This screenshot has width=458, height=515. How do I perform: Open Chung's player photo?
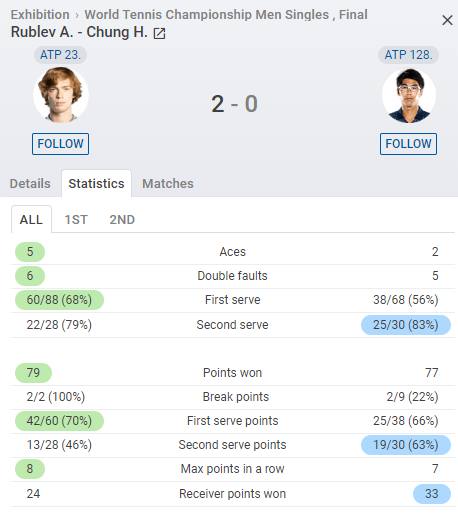[x=409, y=96]
